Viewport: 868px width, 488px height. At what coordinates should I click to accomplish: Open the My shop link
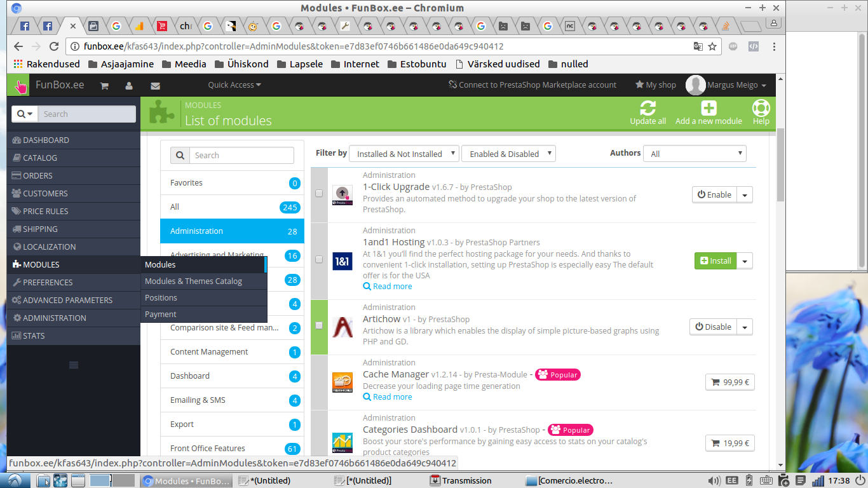pyautogui.click(x=656, y=85)
